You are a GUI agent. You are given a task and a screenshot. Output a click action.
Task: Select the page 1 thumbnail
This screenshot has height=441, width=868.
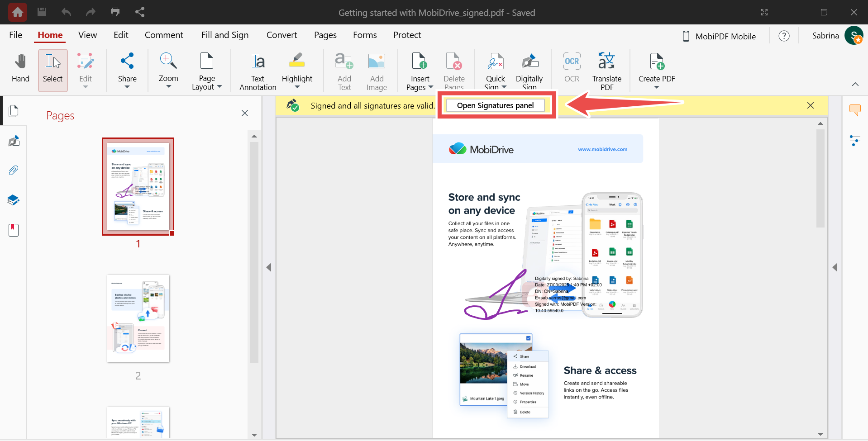coord(138,186)
